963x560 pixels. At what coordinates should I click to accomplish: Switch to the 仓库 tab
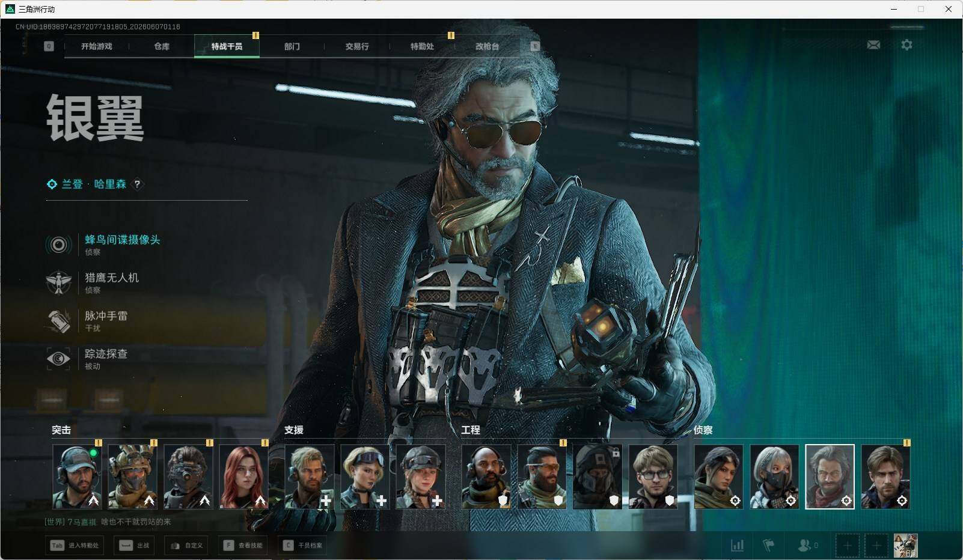[x=162, y=46]
